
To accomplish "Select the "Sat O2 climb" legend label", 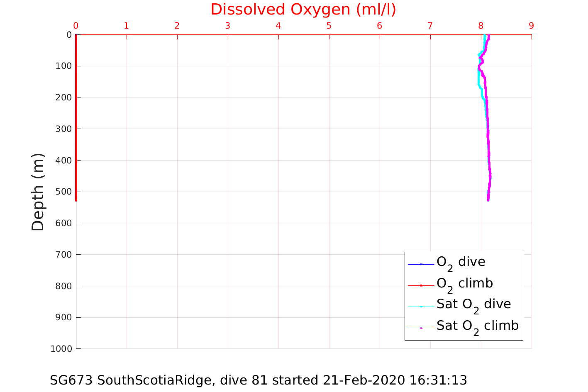I will pos(477,326).
